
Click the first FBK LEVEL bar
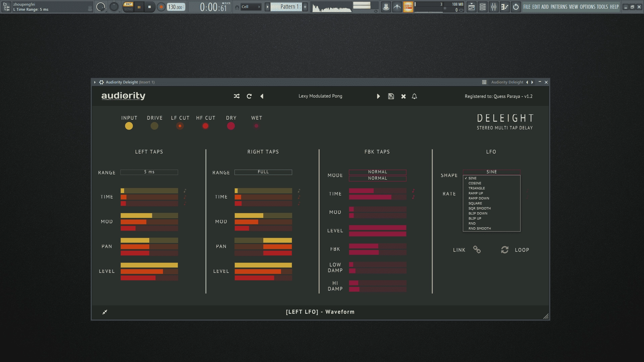point(378,228)
